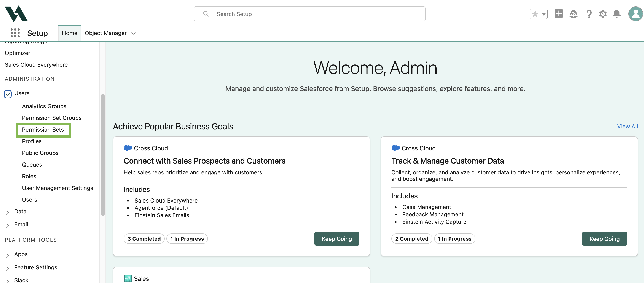Open Analytics Groups
The width and height of the screenshot is (644, 283).
[x=44, y=106]
